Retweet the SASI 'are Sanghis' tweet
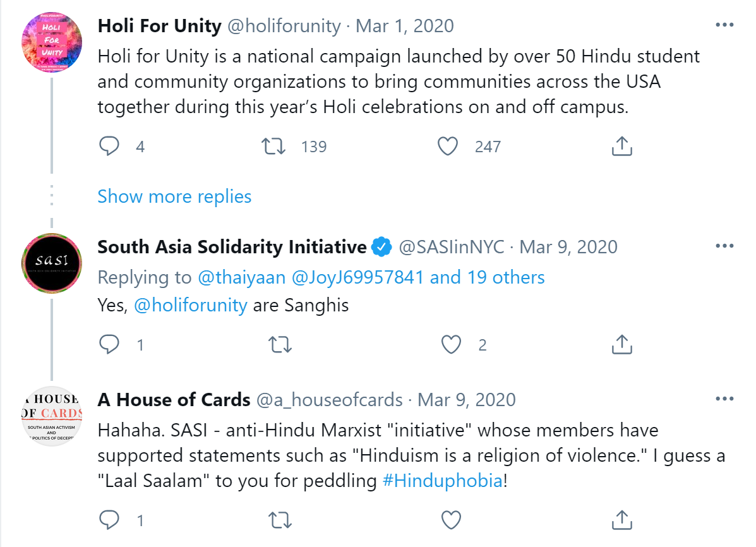756x547 pixels. (280, 344)
